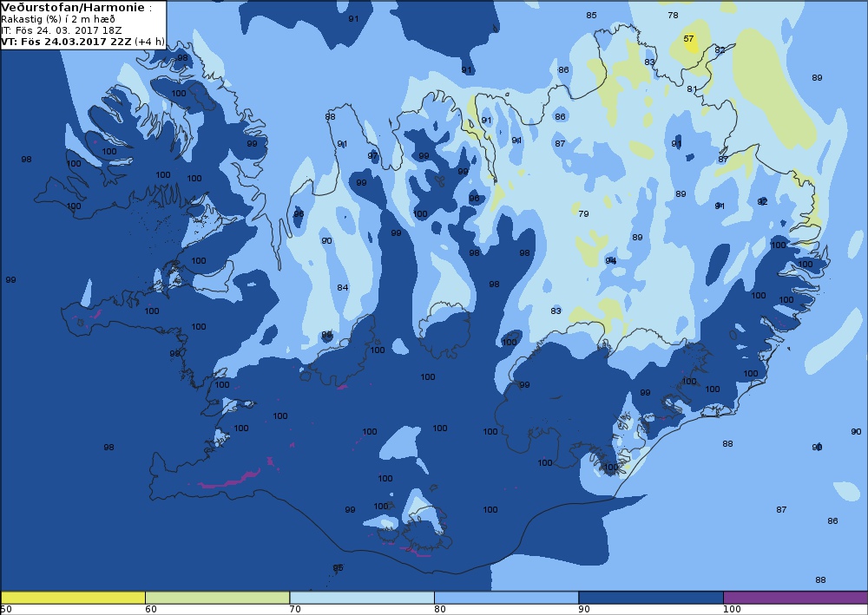Click the humidity value "85" on the map
This screenshot has height=615, width=868.
click(x=592, y=16)
